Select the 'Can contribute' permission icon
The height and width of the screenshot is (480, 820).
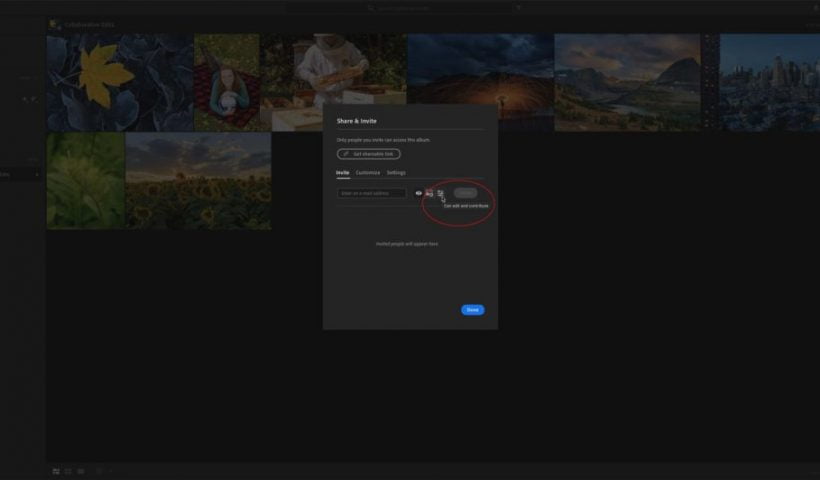coord(429,193)
